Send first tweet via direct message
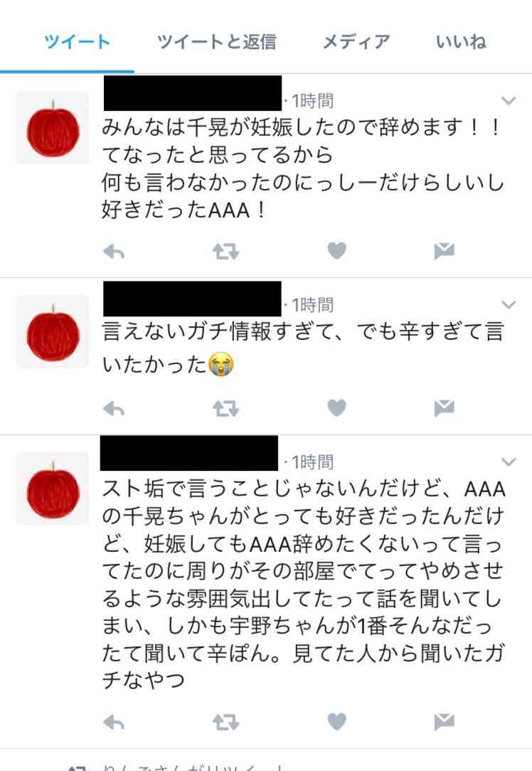The image size is (532, 771). (444, 251)
